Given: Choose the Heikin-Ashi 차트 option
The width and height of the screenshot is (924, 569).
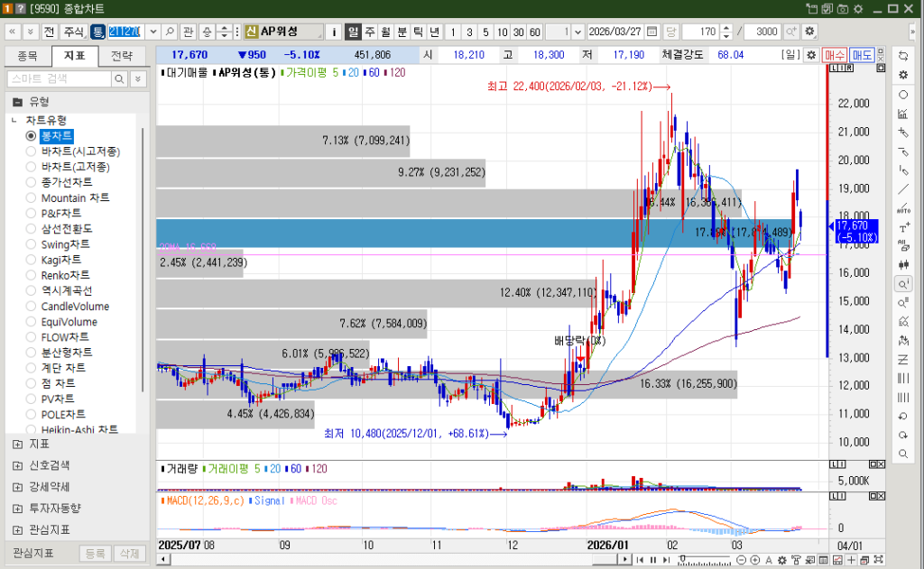Looking at the screenshot, I should click(x=31, y=429).
